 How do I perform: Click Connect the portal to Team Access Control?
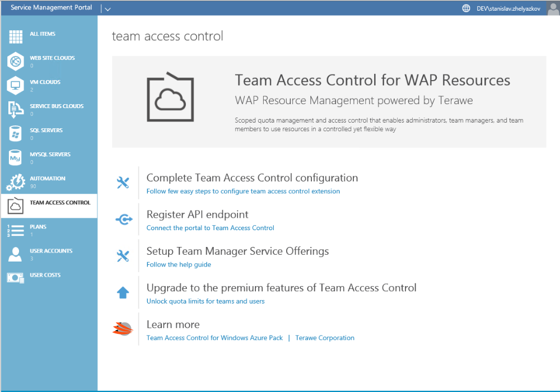210,228
